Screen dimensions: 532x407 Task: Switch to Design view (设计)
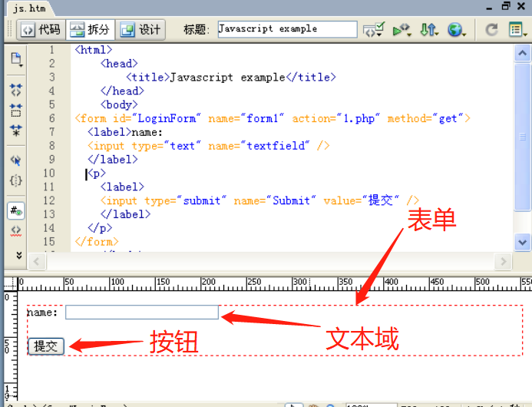coord(140,30)
